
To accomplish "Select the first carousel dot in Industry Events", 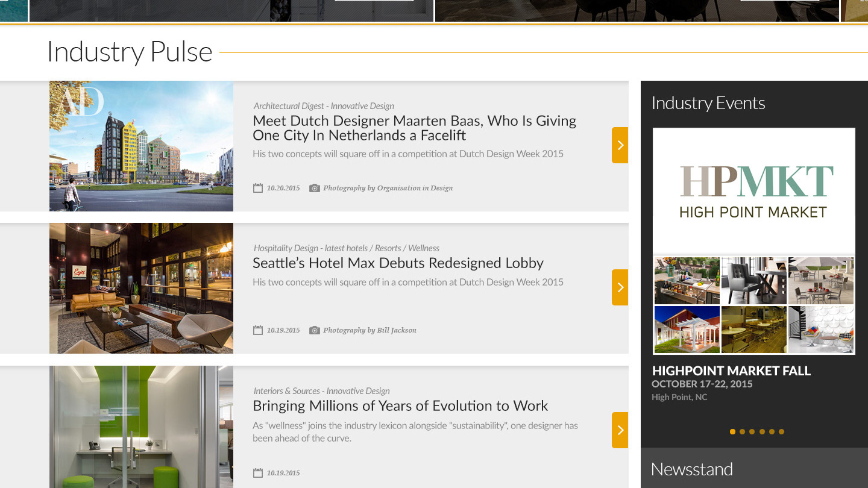I will (x=732, y=431).
